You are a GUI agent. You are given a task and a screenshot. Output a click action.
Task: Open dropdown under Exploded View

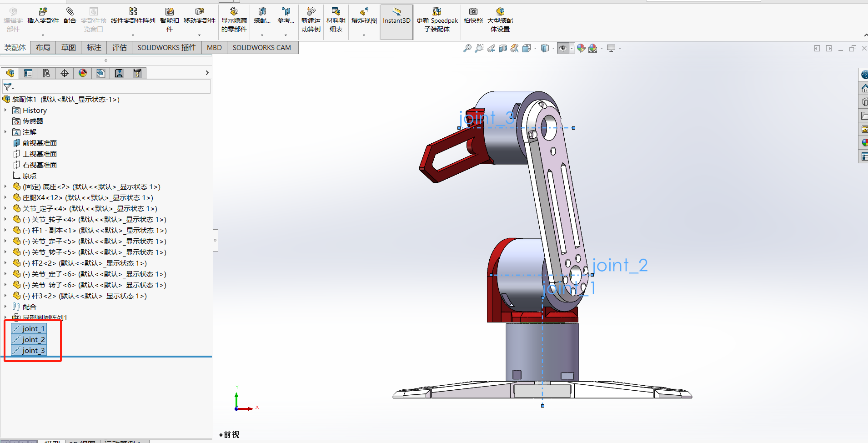click(x=364, y=35)
